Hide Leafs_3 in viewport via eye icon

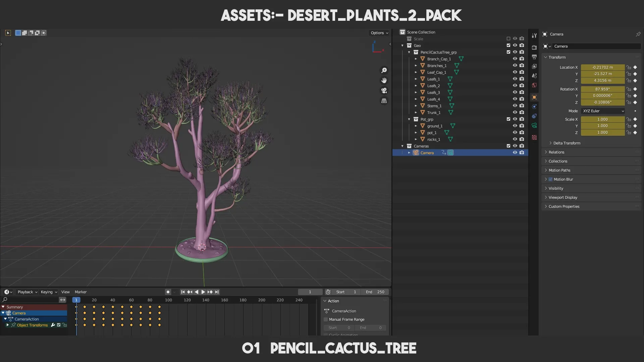coord(515,92)
